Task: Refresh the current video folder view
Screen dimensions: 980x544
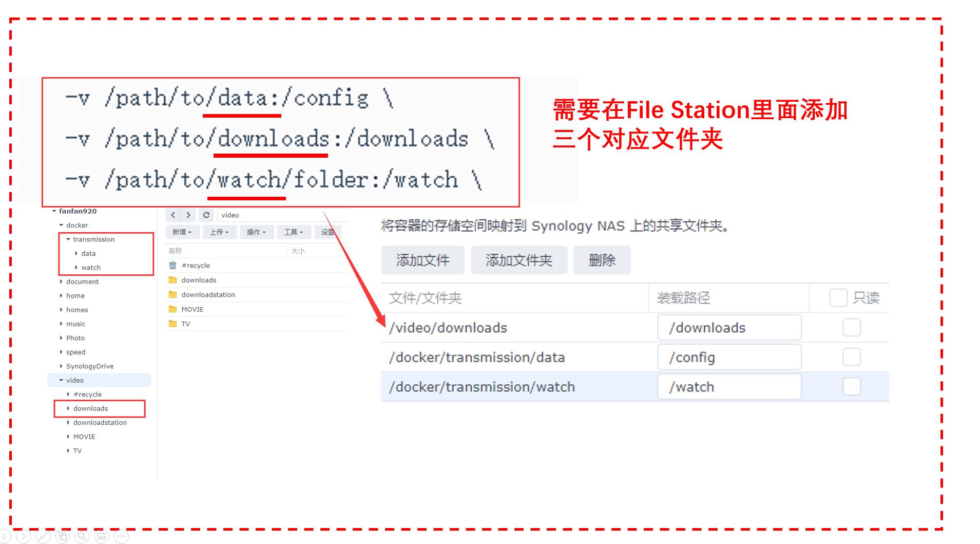Action: (206, 215)
